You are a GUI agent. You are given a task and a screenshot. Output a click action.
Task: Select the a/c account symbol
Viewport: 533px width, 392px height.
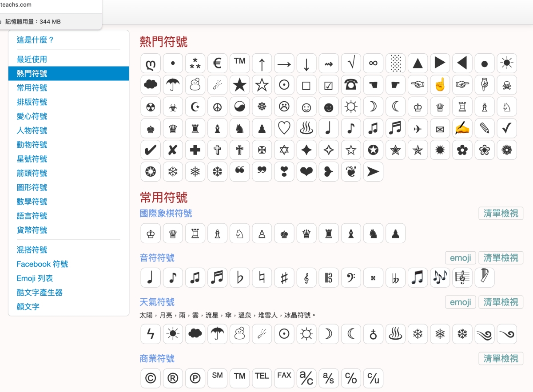(306, 378)
